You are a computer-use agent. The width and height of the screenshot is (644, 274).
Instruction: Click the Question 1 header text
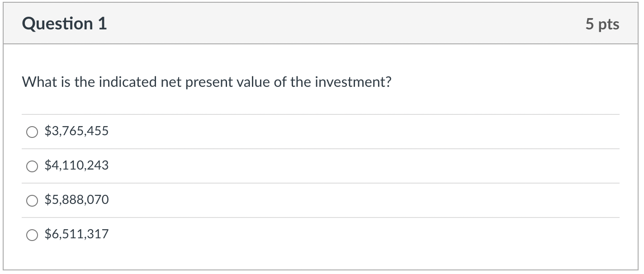[x=65, y=24]
